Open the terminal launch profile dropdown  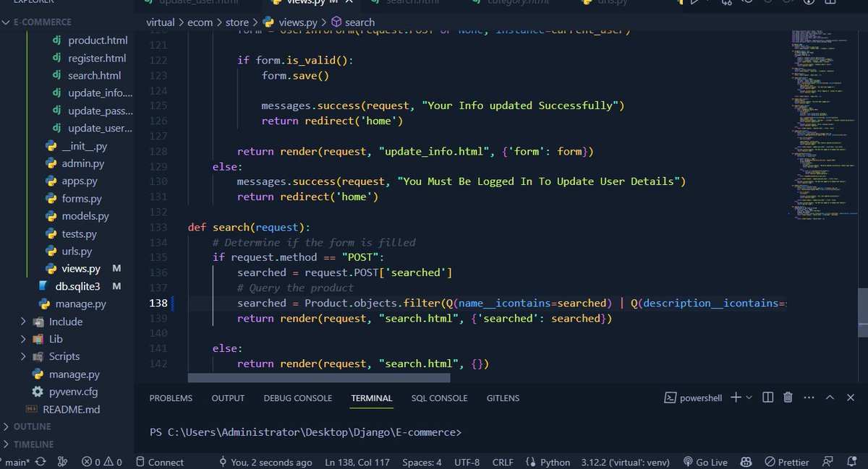click(749, 397)
